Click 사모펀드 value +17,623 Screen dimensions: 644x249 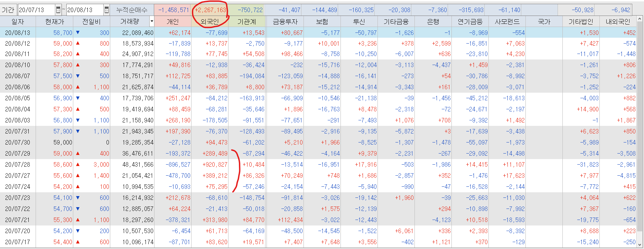tap(514, 176)
